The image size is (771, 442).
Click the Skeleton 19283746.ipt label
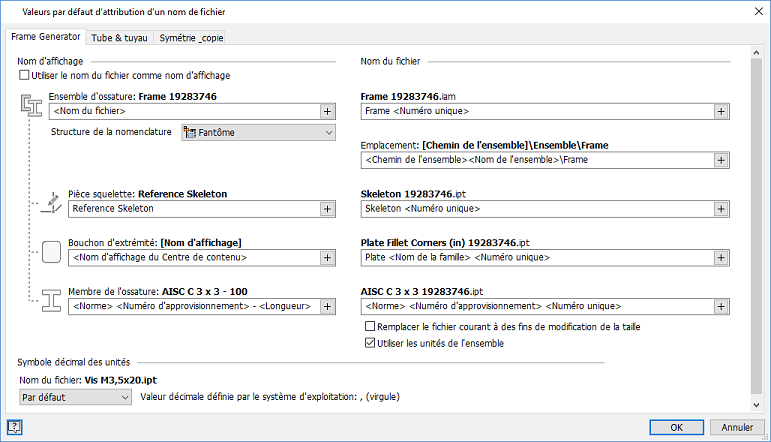click(414, 194)
